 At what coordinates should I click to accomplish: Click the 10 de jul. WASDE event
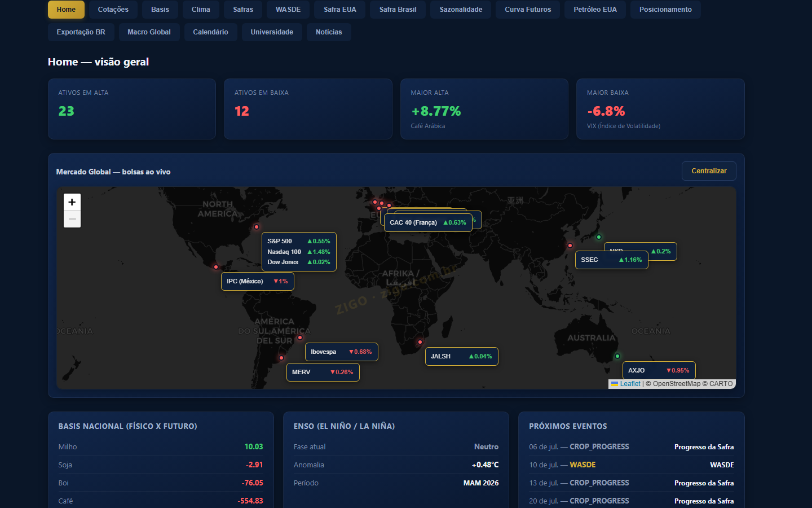click(632, 465)
